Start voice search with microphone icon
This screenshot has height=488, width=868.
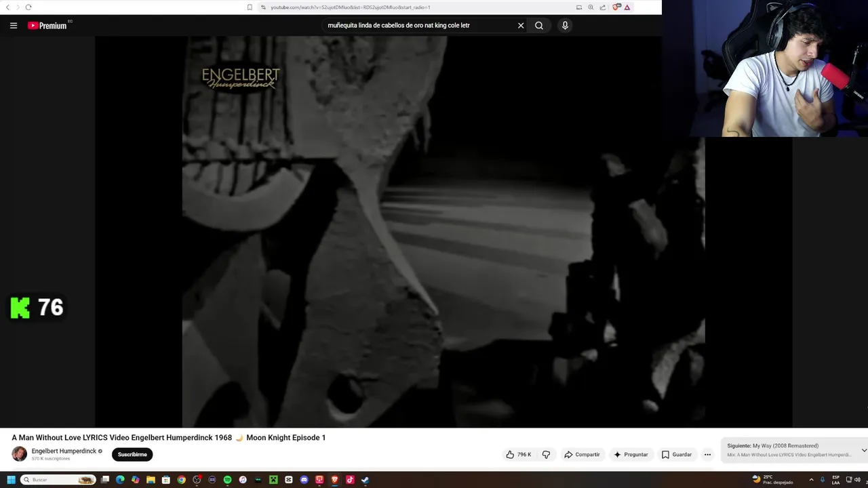tap(565, 26)
